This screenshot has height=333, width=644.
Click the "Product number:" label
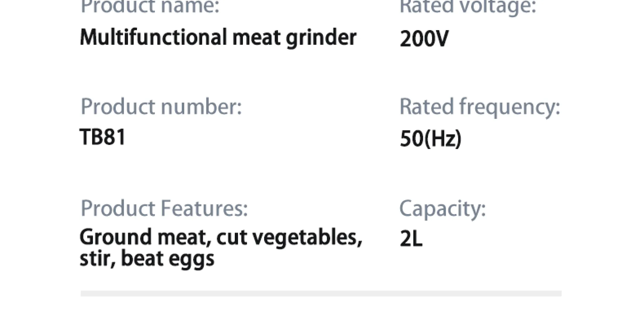161,107
